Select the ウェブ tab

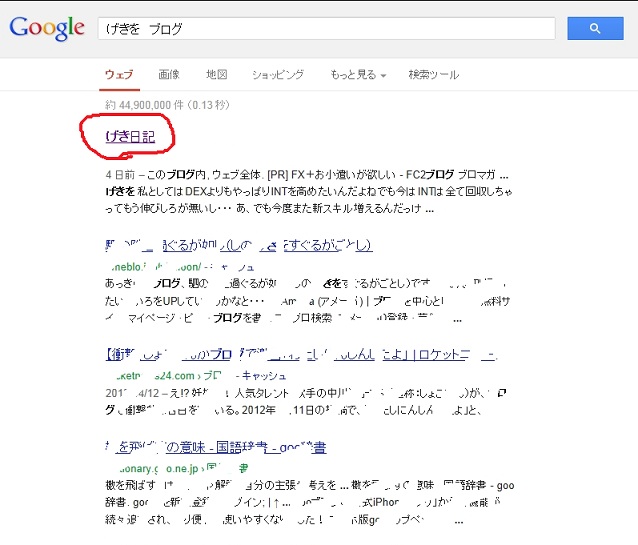pyautogui.click(x=119, y=74)
